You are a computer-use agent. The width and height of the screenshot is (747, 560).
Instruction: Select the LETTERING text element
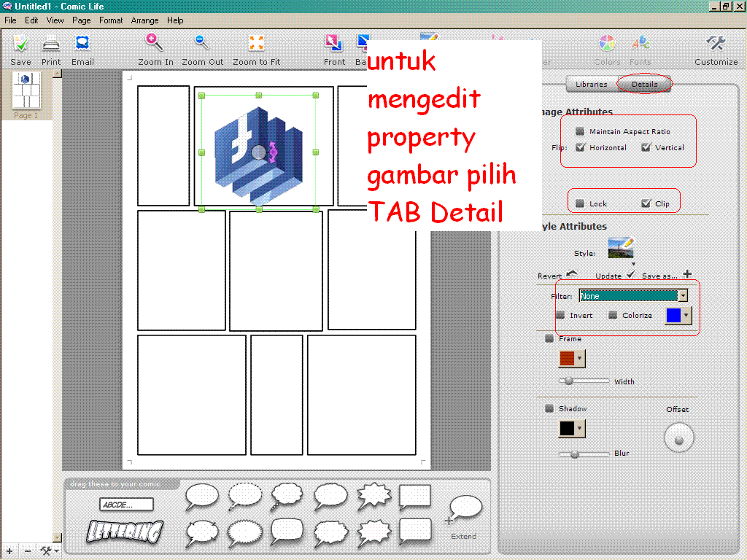125,532
